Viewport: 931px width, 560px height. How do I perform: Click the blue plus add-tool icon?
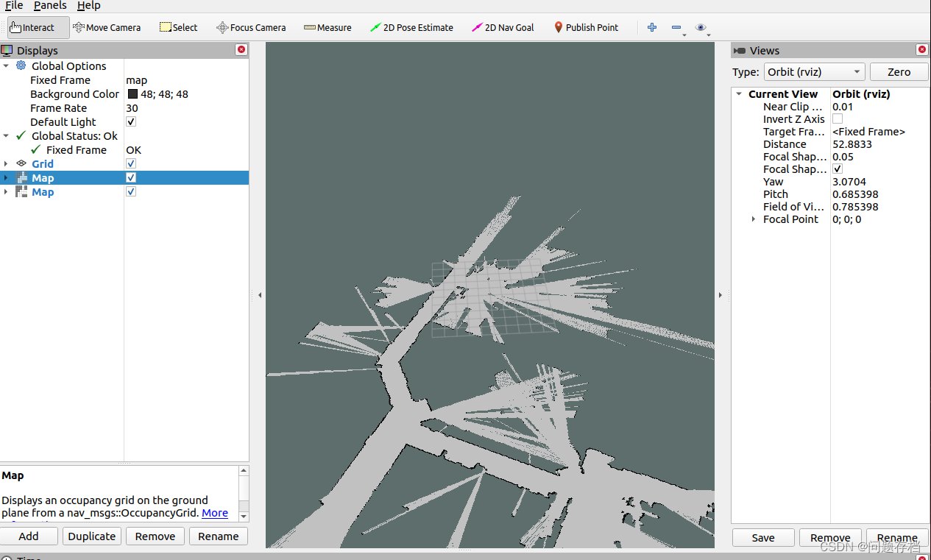(x=652, y=27)
